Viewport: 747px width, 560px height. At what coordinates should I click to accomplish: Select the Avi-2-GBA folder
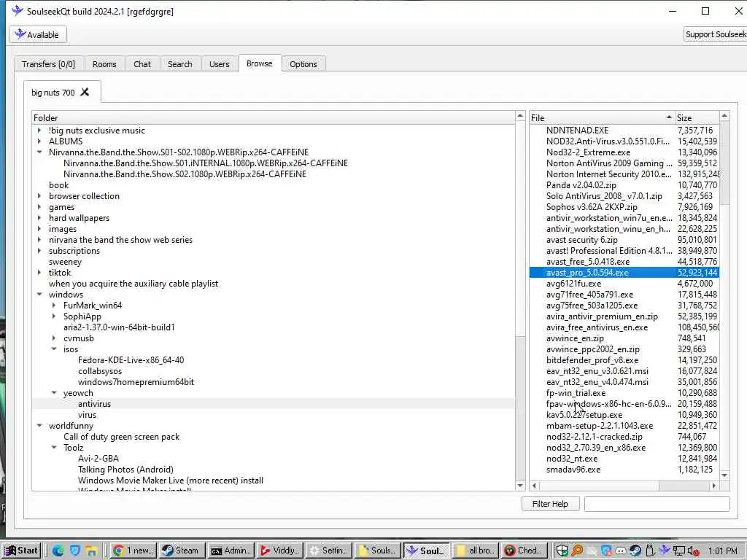click(x=98, y=459)
